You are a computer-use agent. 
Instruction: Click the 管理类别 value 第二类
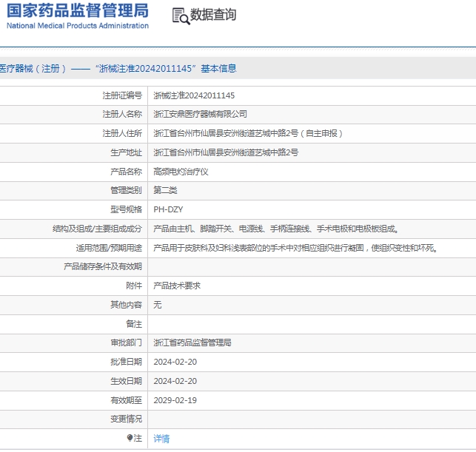pos(165,191)
